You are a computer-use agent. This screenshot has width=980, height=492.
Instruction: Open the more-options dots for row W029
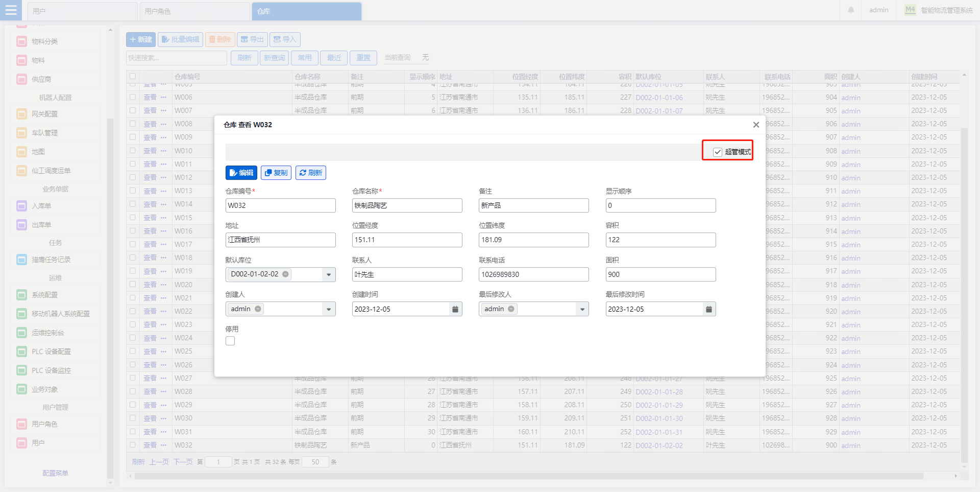point(163,405)
